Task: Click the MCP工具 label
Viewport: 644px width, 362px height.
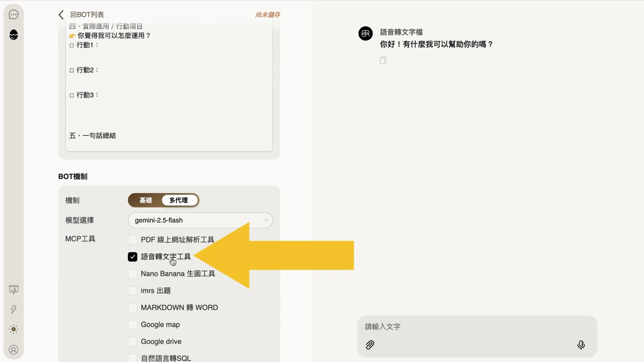Action: (80, 239)
